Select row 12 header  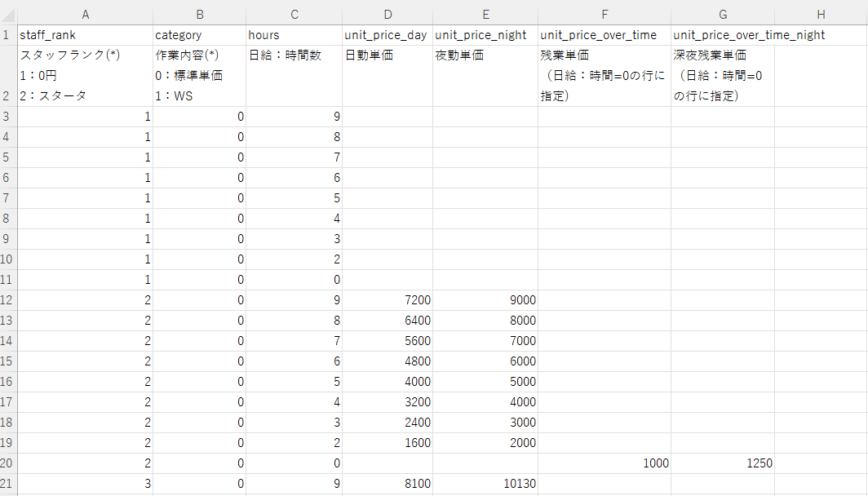click(8, 300)
